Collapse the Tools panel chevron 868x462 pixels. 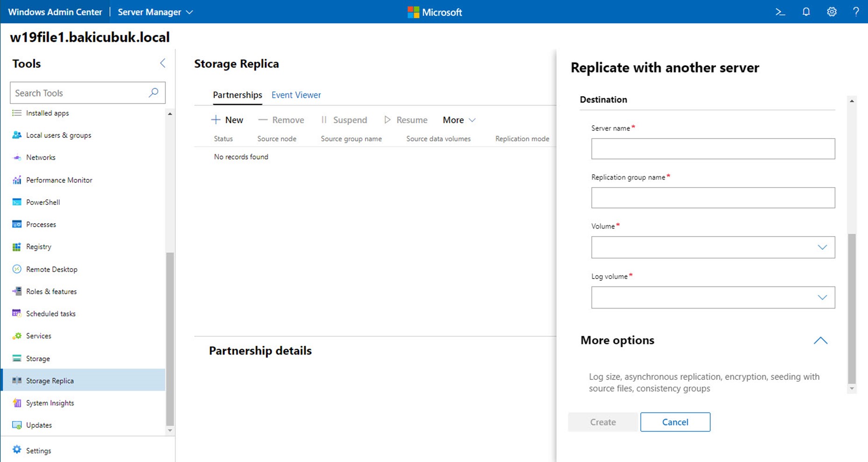point(162,63)
